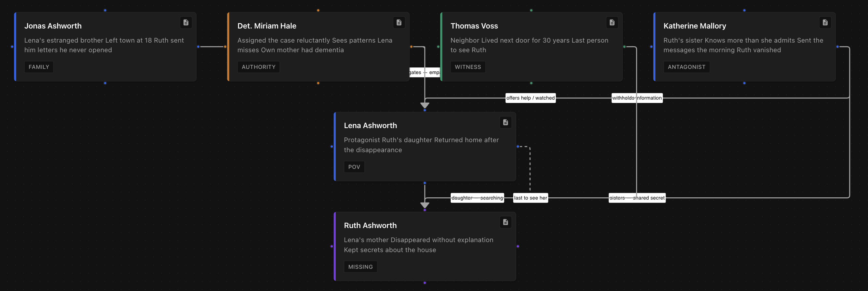Open the note icon on Thomas Voss card
868x291 pixels.
click(x=612, y=23)
